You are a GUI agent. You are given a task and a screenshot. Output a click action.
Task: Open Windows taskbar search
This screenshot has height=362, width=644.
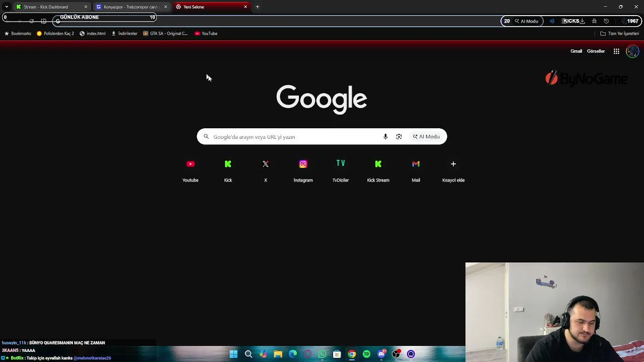point(249,354)
